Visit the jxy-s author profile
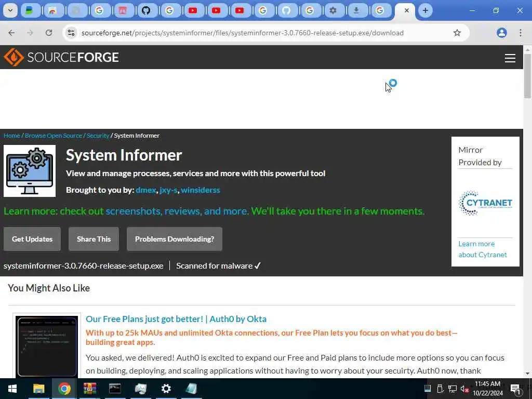The image size is (532, 399). (x=169, y=190)
